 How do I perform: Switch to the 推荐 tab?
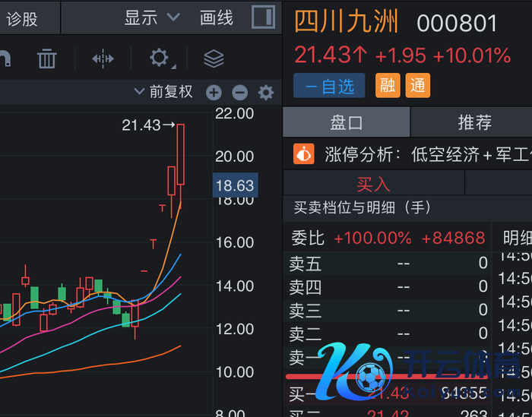(474, 122)
